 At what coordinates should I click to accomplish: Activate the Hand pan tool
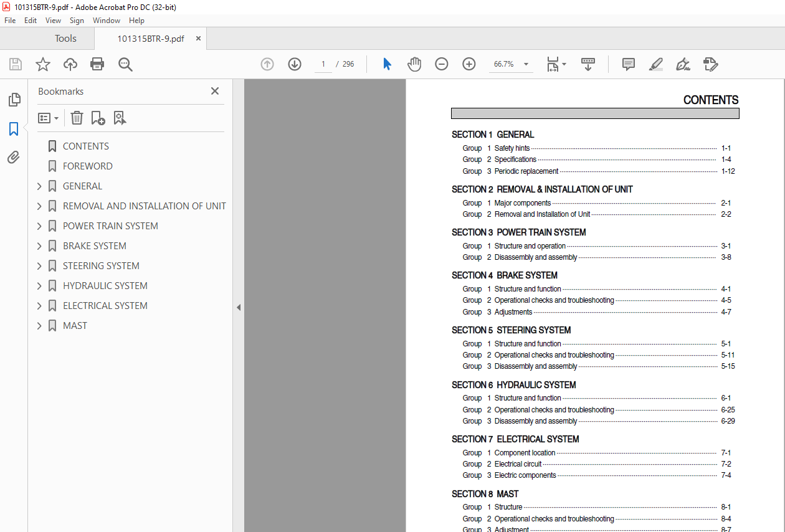(x=414, y=64)
